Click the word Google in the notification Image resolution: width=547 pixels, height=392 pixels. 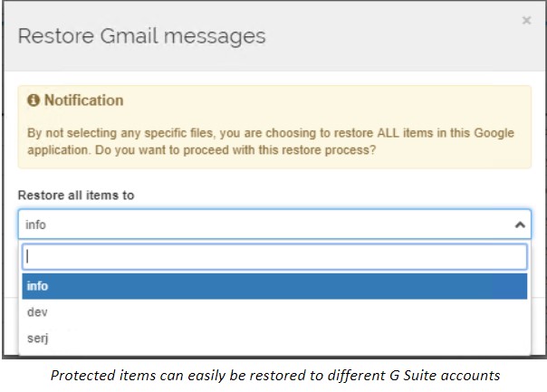click(494, 133)
